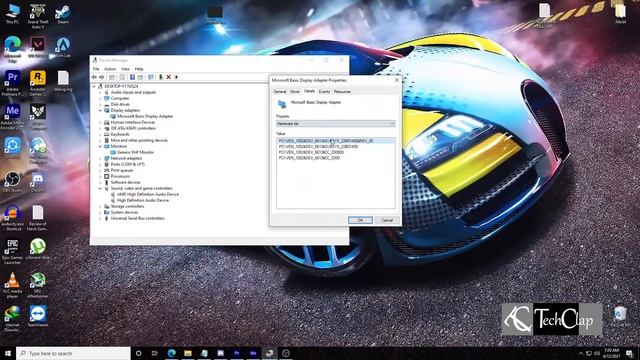Viewport: 640px width, 360px height.
Task: Expand Audio inputs and outputs node
Action: 100,93
